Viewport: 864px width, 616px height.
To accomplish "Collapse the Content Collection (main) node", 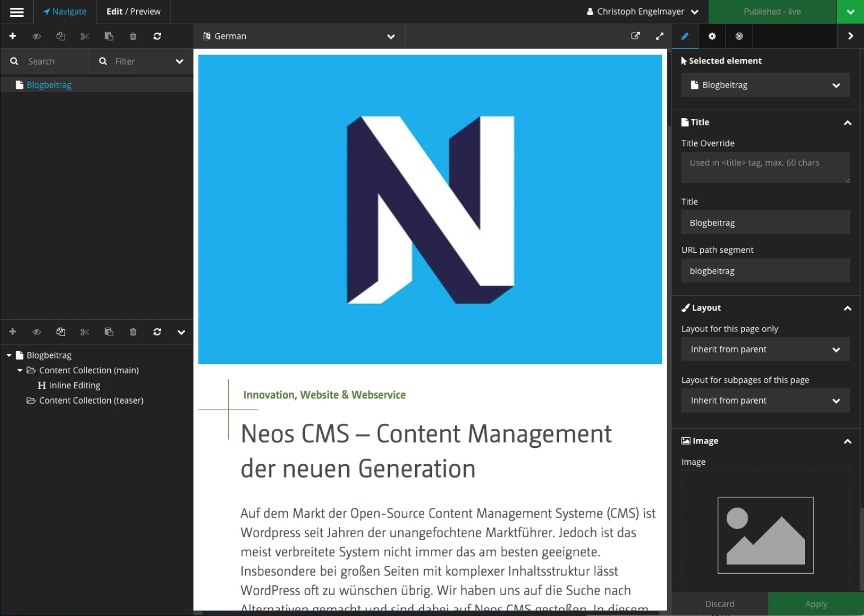I will click(x=20, y=370).
